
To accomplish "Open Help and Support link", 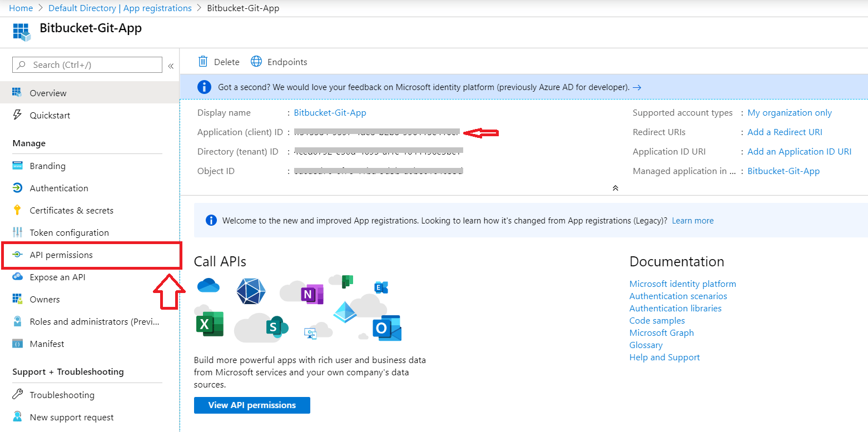I will [664, 357].
